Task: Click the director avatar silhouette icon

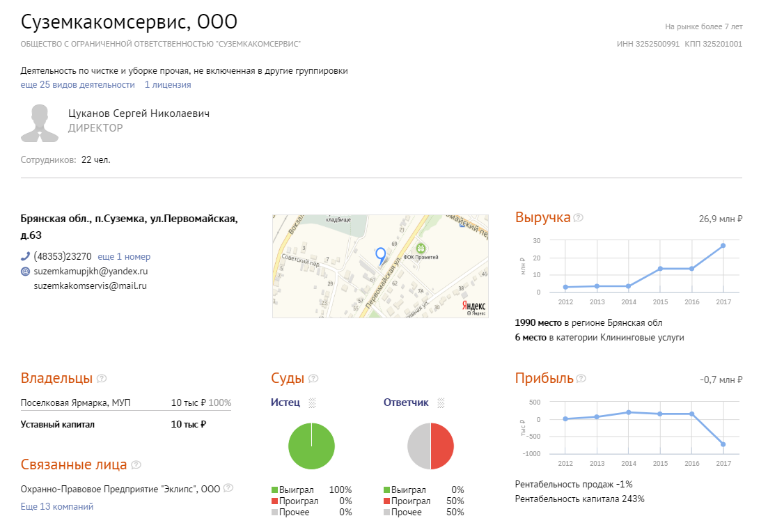Action: [x=40, y=123]
